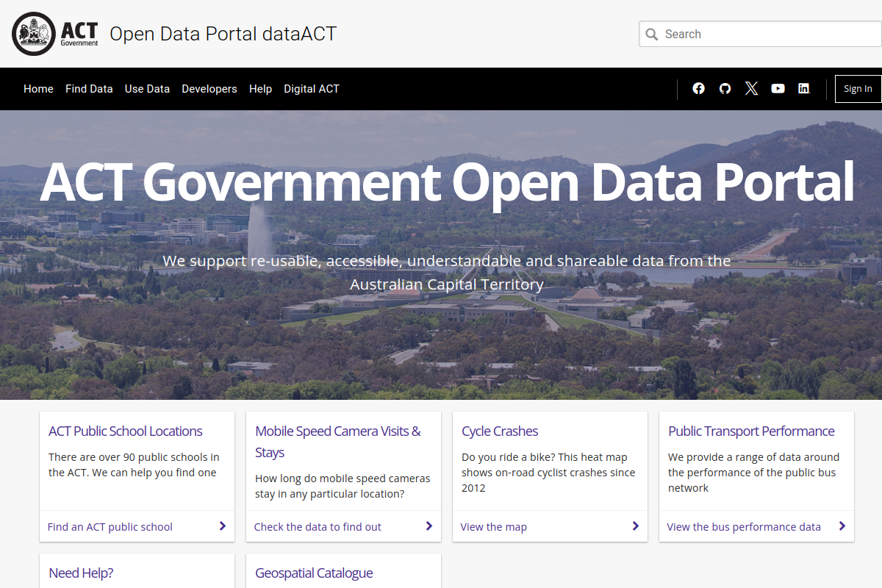
Task: Open the LinkedIn social icon
Action: [803, 88]
